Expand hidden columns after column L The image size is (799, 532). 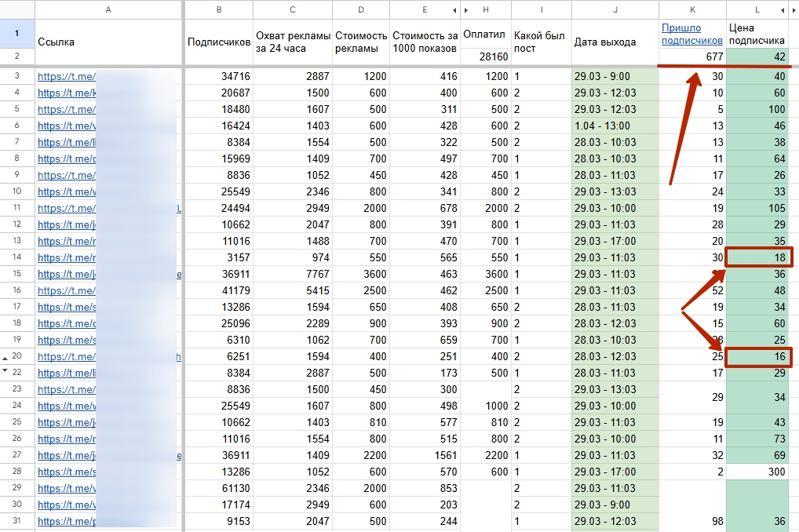(x=783, y=10)
